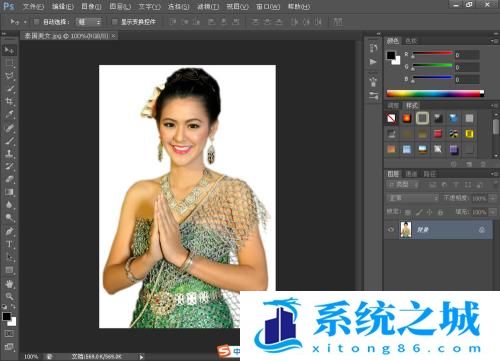Select the Move tool in the toolbox
Viewport: 500px width, 361px height.
(9, 50)
